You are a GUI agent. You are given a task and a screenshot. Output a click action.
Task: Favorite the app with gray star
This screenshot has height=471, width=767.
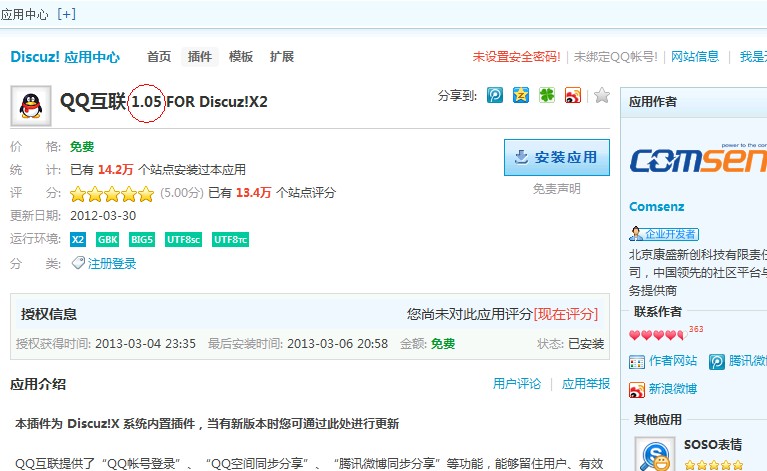602,95
